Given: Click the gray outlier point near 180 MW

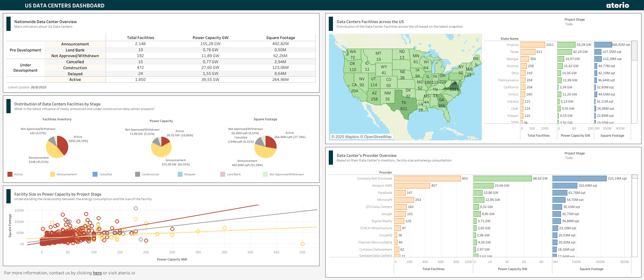Looking at the screenshot, I should (x=135, y=208).
